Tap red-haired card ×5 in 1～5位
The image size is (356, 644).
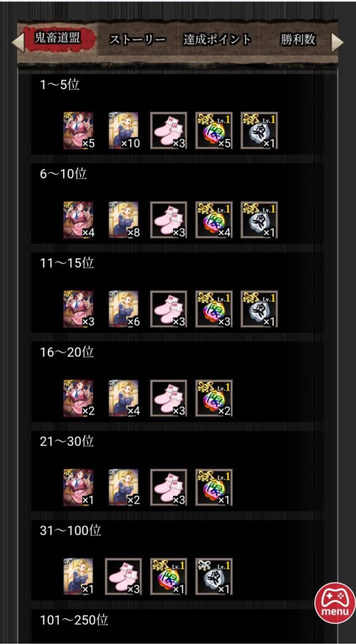point(79,130)
